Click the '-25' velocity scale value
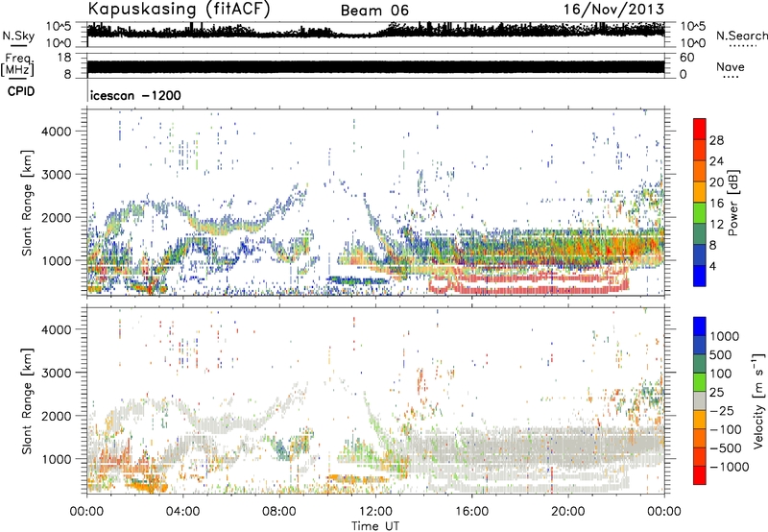 (x=724, y=410)
